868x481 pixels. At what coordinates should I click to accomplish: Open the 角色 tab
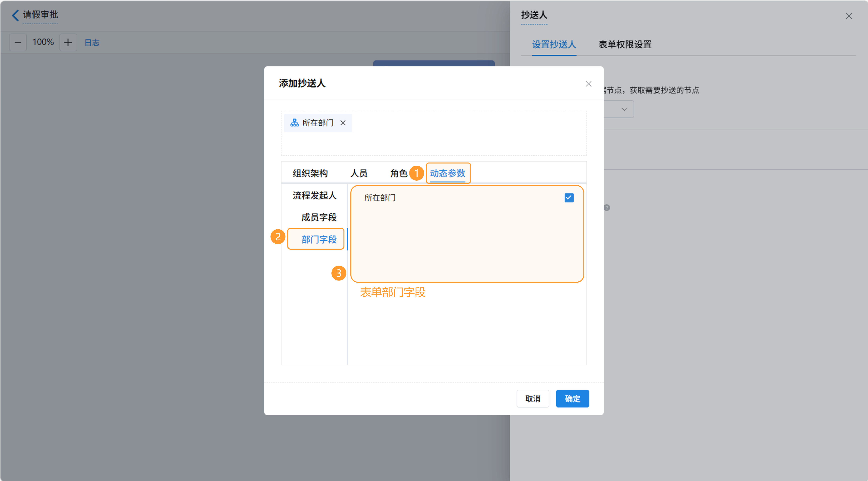click(399, 173)
